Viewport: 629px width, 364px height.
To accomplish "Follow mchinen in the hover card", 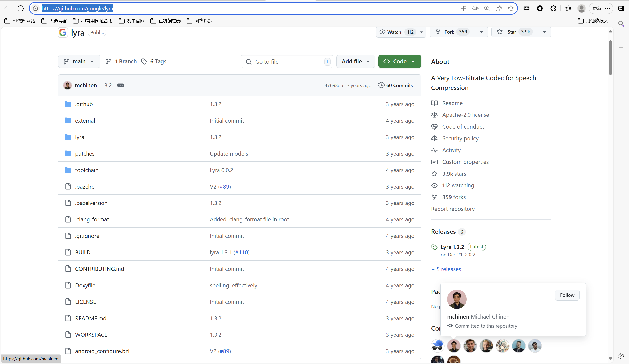I will pyautogui.click(x=567, y=295).
